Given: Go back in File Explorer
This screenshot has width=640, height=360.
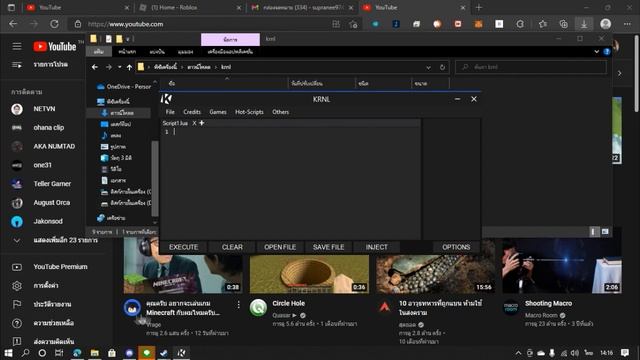Looking at the screenshot, I should [x=95, y=67].
